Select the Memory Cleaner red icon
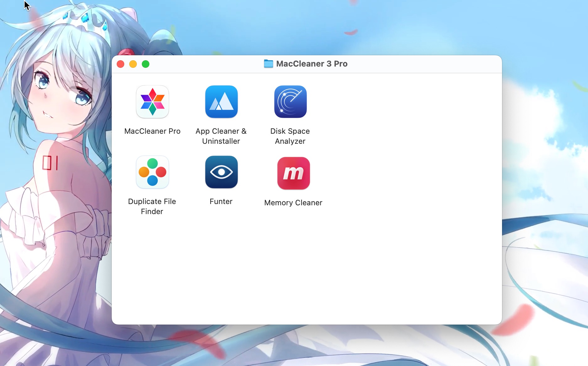 pos(294,173)
